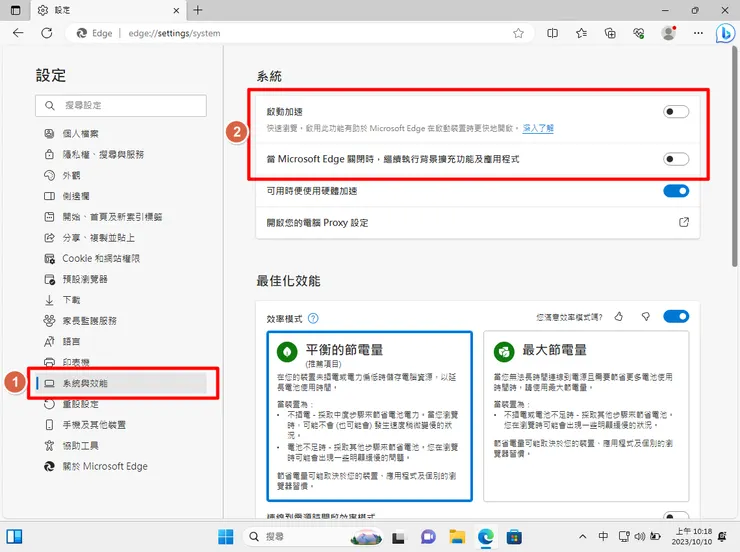Open 分享、複製並貼上 section
The width and height of the screenshot is (740, 552).
click(98, 238)
